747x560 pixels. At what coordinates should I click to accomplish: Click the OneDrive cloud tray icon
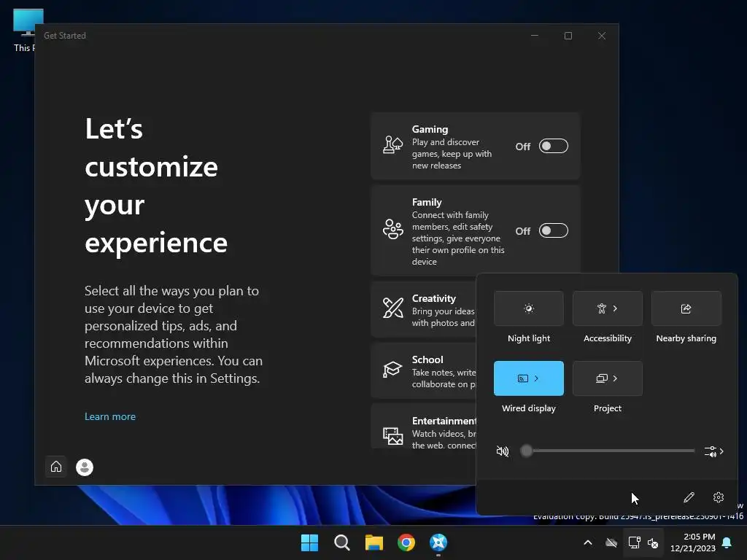click(611, 542)
